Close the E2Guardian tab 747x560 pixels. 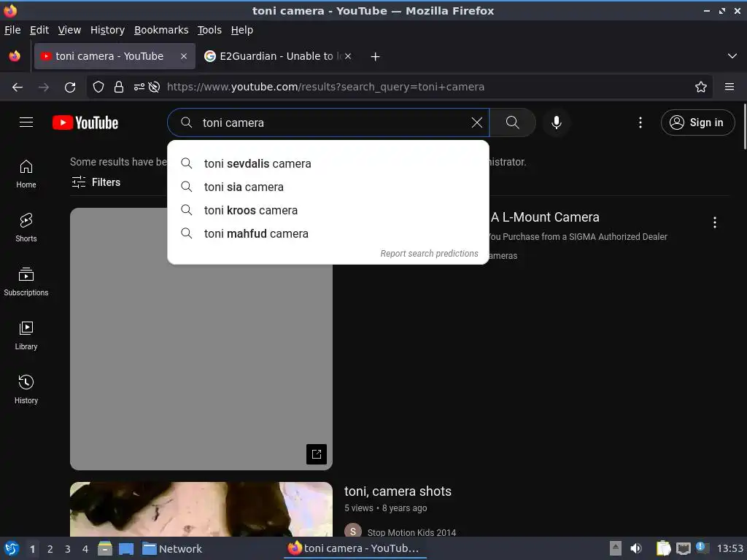click(x=348, y=56)
